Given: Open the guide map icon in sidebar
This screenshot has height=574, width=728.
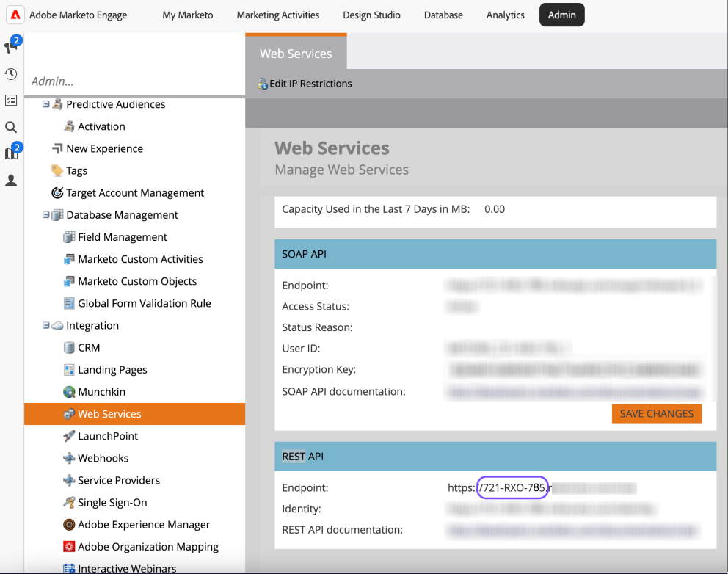Looking at the screenshot, I should tap(11, 153).
